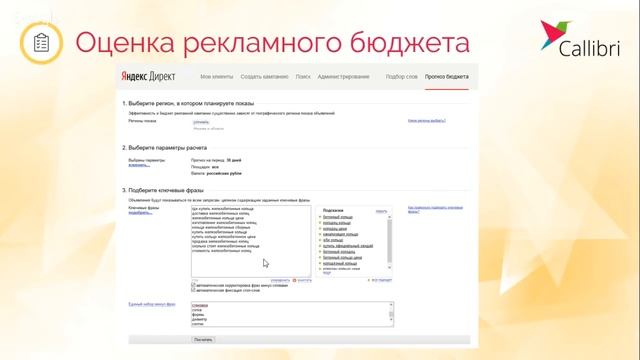Open the help link on choosing key phrases
Screen dimensions: 640x360
tap(435, 209)
